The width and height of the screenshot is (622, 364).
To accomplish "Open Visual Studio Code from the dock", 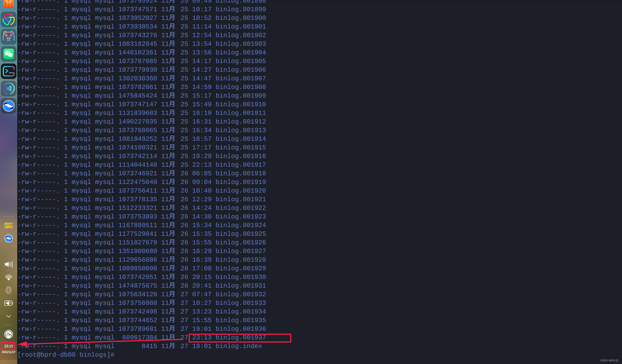I will tap(9, 89).
